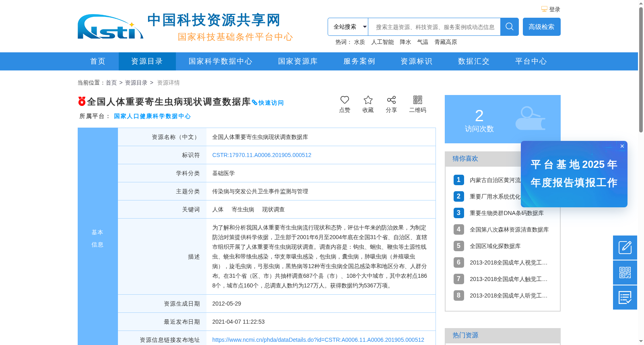Click the page vertical scrollbar thumb
The image size is (644, 345).
641,70
